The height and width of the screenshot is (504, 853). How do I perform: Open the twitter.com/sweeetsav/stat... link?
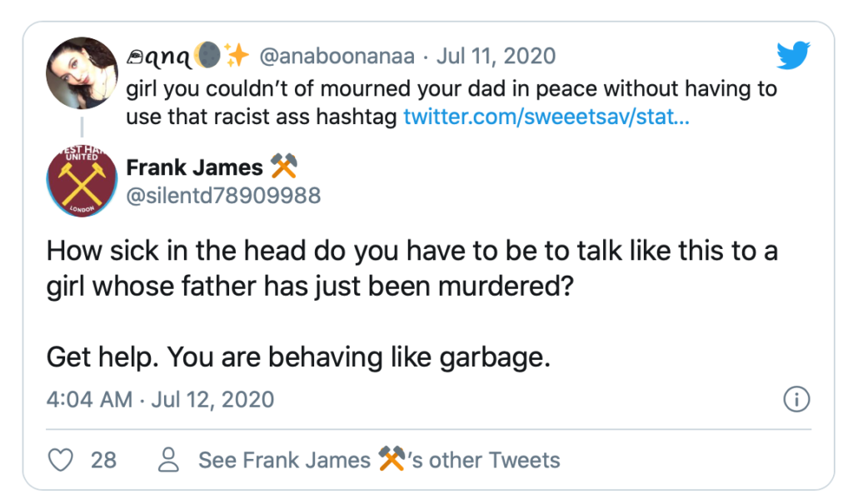tap(546, 117)
